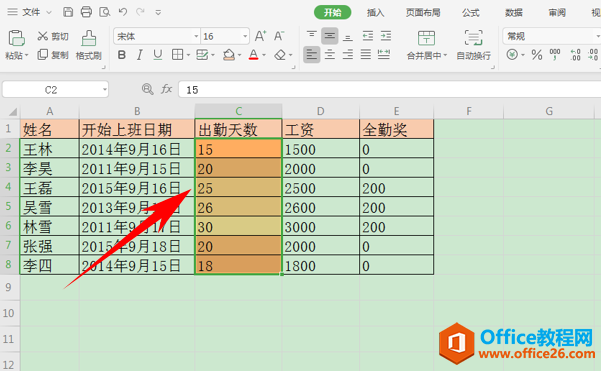Expand font color dropdown arrow
The image size is (602, 371).
coord(264,55)
